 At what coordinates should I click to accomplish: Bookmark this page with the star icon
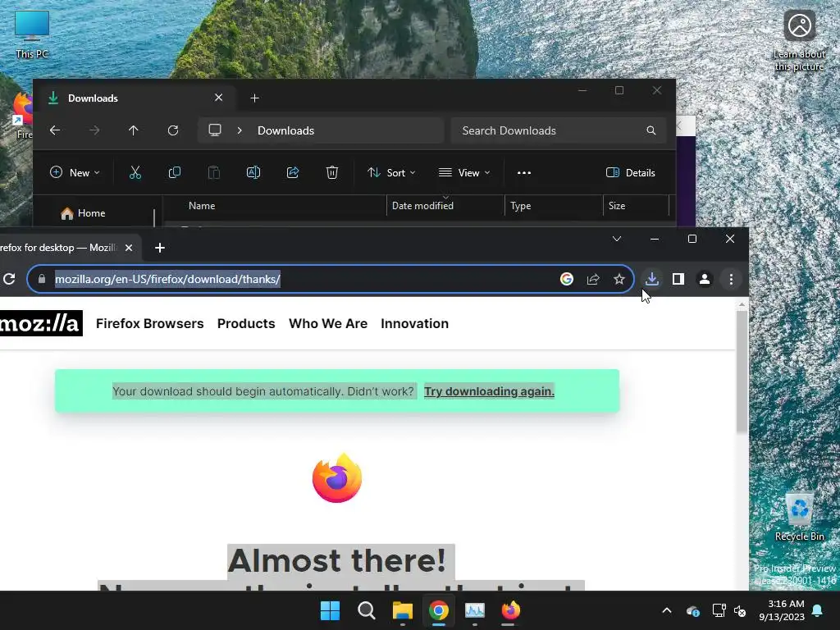pos(619,279)
